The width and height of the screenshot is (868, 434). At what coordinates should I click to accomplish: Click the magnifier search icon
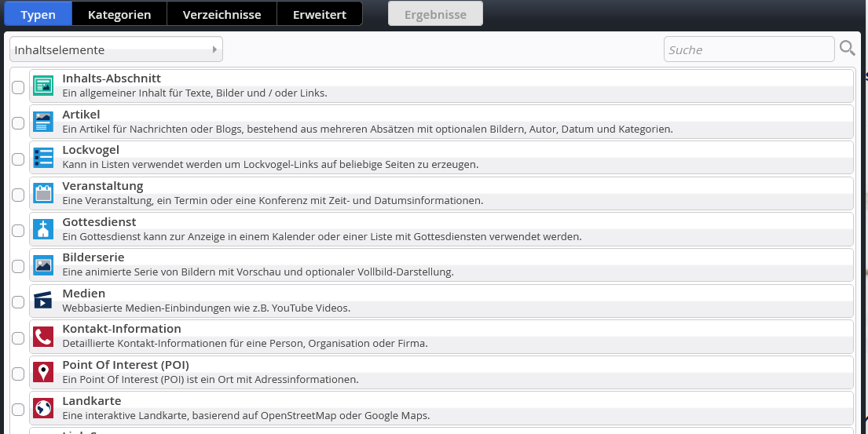pyautogui.click(x=847, y=49)
